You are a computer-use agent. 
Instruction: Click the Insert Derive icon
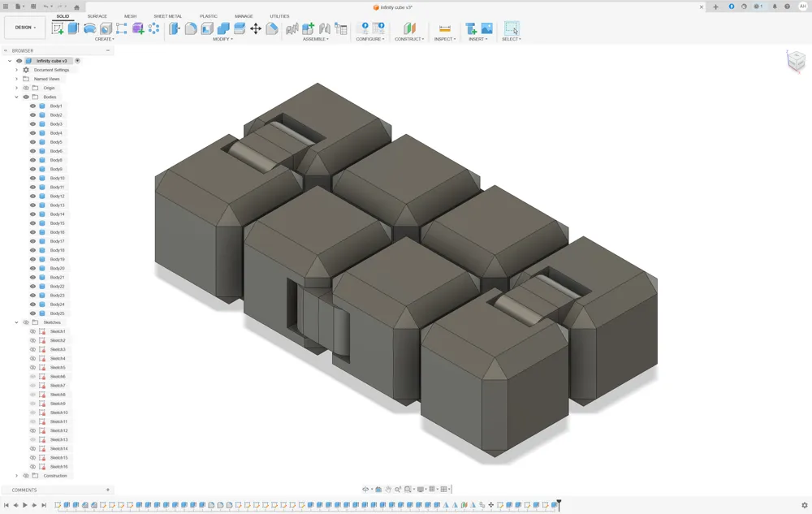pos(471,28)
